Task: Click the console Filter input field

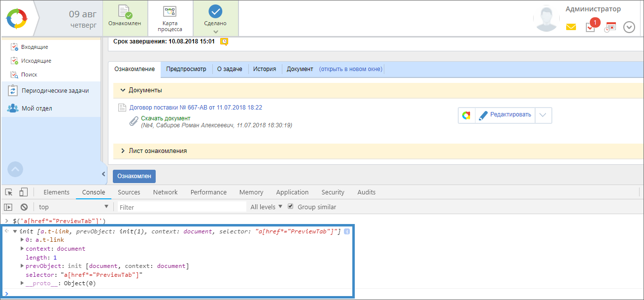Action: click(x=181, y=207)
